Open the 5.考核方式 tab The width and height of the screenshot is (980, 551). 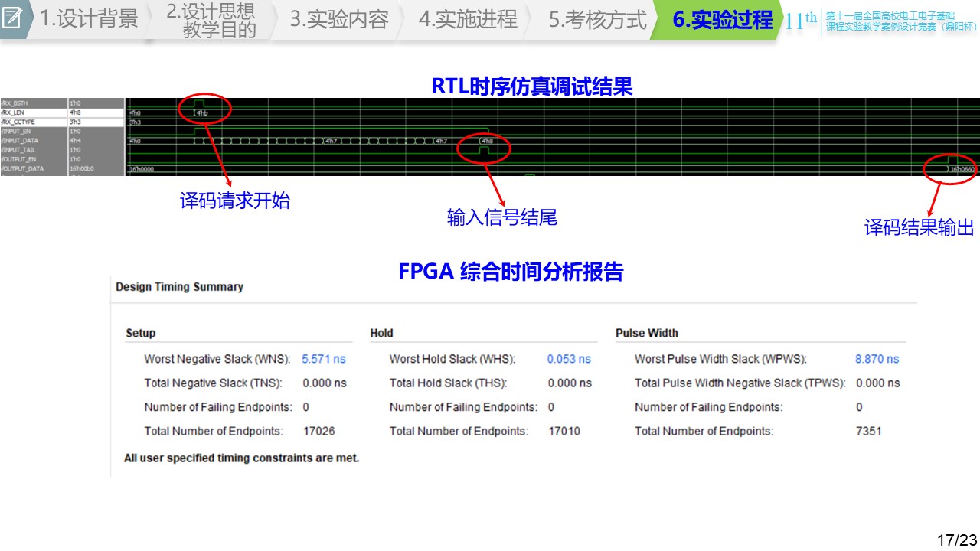(x=597, y=19)
